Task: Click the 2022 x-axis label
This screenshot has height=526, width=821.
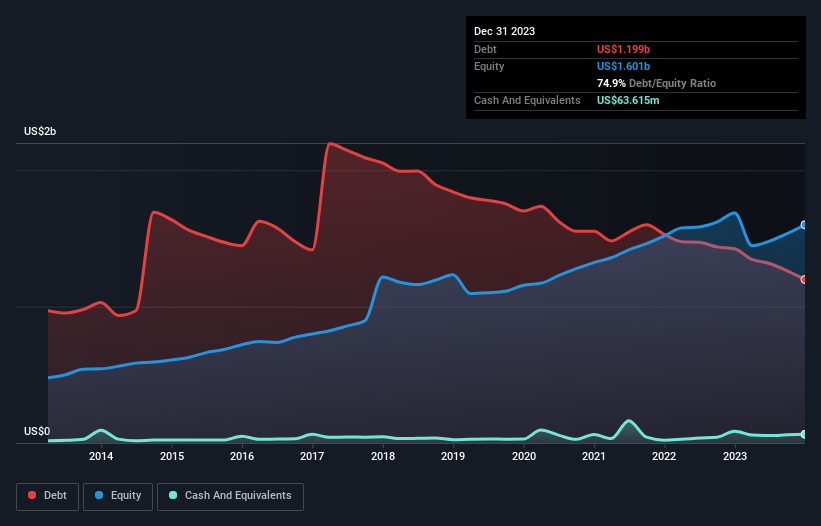Action: (664, 456)
